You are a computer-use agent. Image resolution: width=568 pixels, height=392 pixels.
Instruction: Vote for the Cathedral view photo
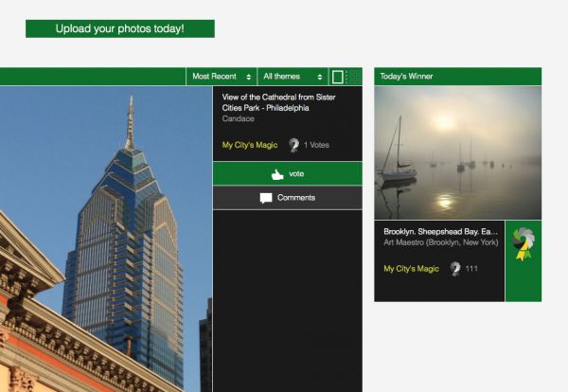pyautogui.click(x=287, y=174)
